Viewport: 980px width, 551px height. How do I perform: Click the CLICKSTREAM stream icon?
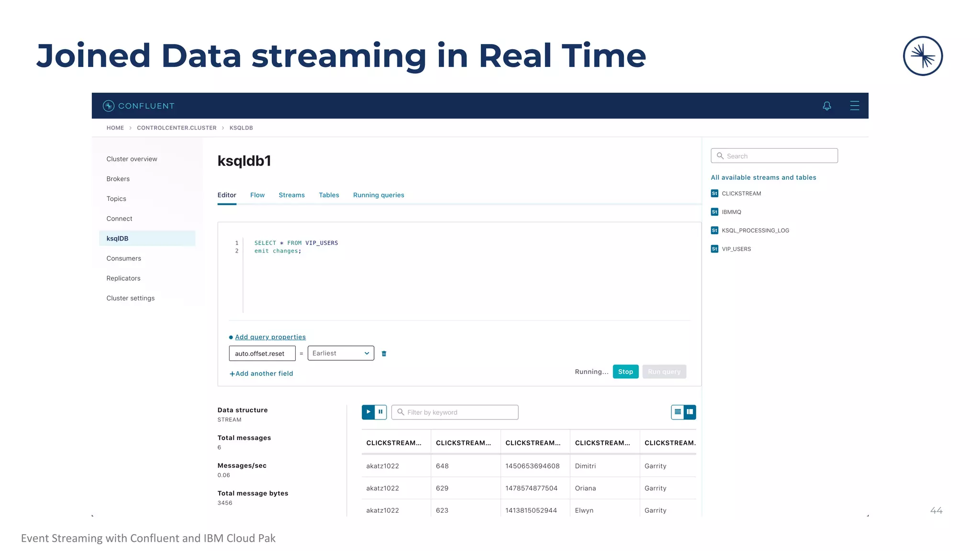tap(714, 193)
